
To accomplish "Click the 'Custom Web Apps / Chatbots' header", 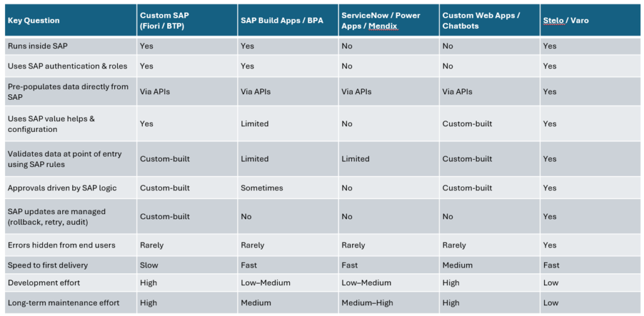I will point(480,20).
